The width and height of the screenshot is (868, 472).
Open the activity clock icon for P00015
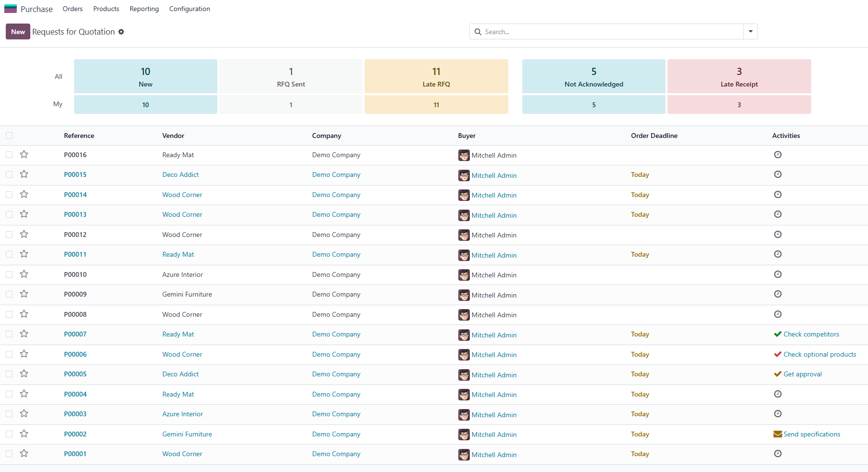pyautogui.click(x=778, y=174)
